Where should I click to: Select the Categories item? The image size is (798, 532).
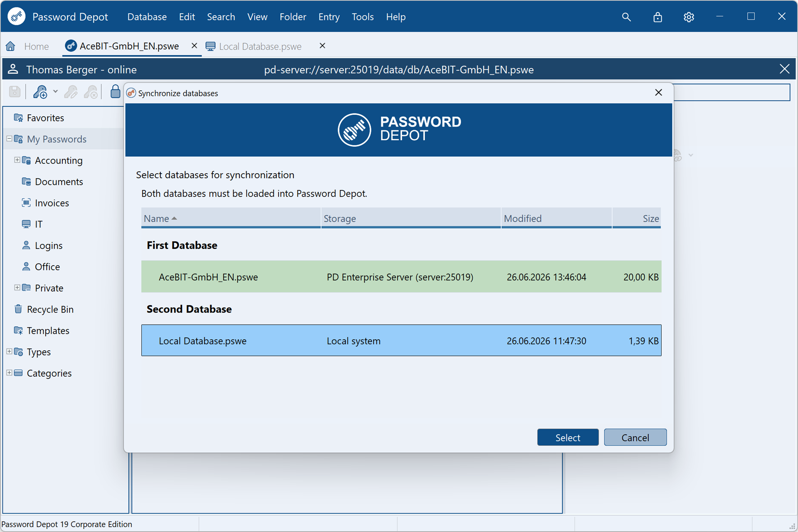point(49,373)
